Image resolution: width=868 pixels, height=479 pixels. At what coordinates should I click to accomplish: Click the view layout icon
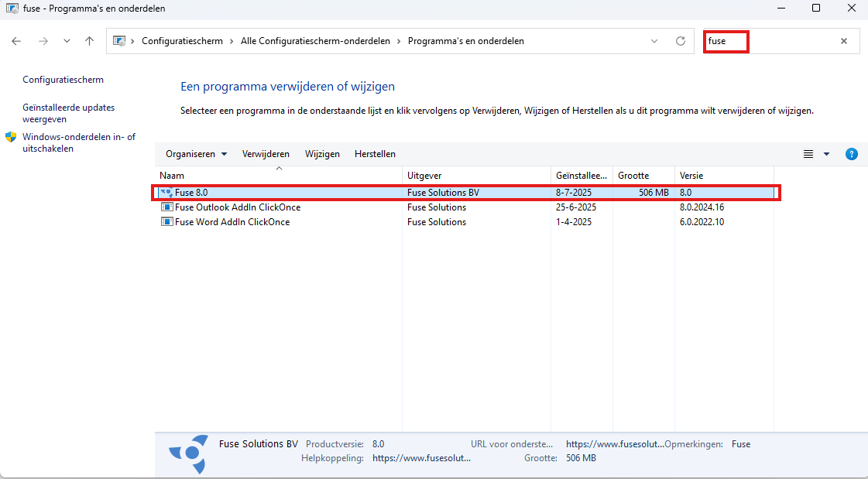tap(808, 154)
